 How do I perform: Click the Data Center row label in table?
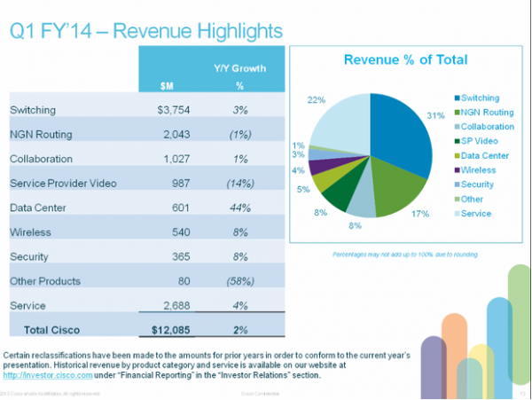[x=37, y=208]
